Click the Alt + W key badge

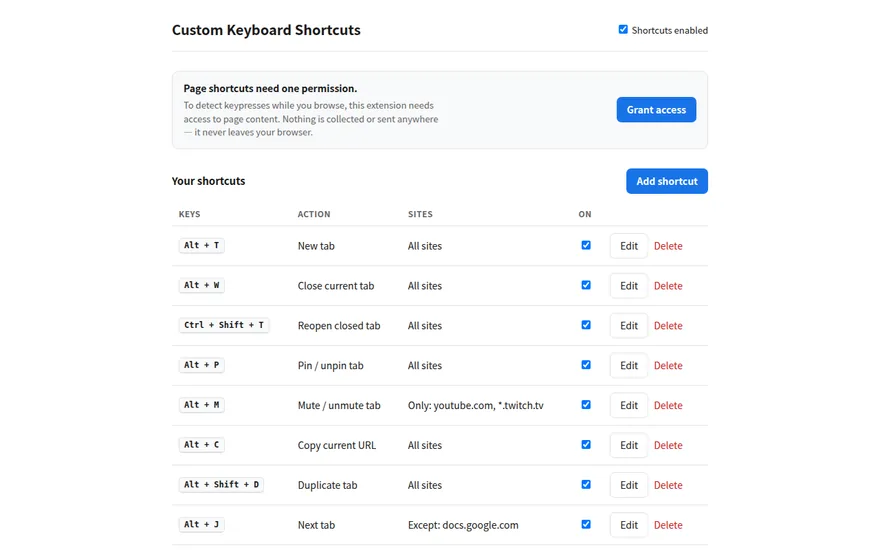(x=201, y=285)
